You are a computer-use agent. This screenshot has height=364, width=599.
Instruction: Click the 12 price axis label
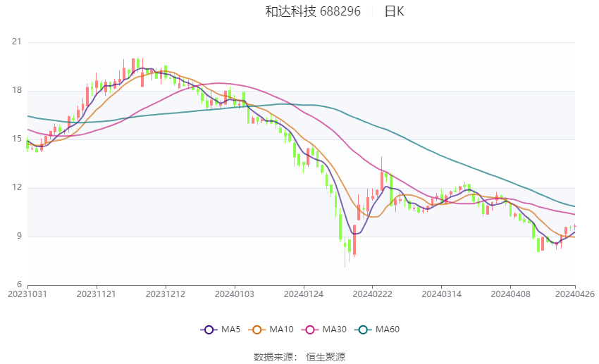[x=16, y=187]
